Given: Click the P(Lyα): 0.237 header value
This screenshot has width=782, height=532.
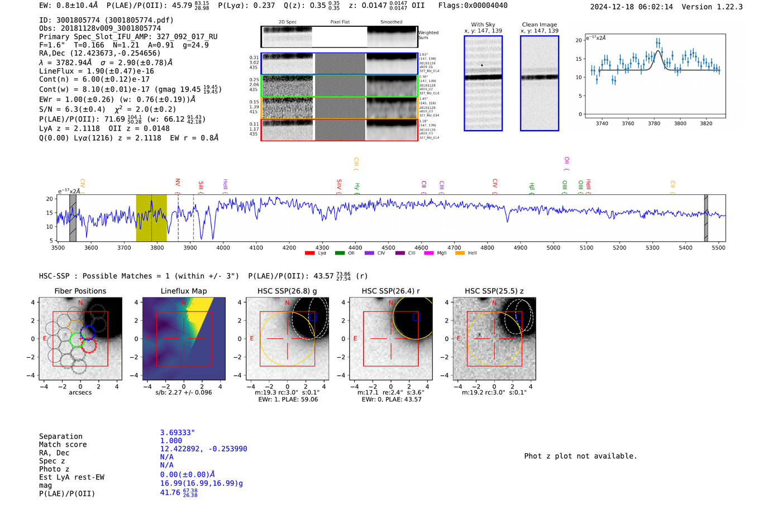Looking at the screenshot, I should 246,6.
